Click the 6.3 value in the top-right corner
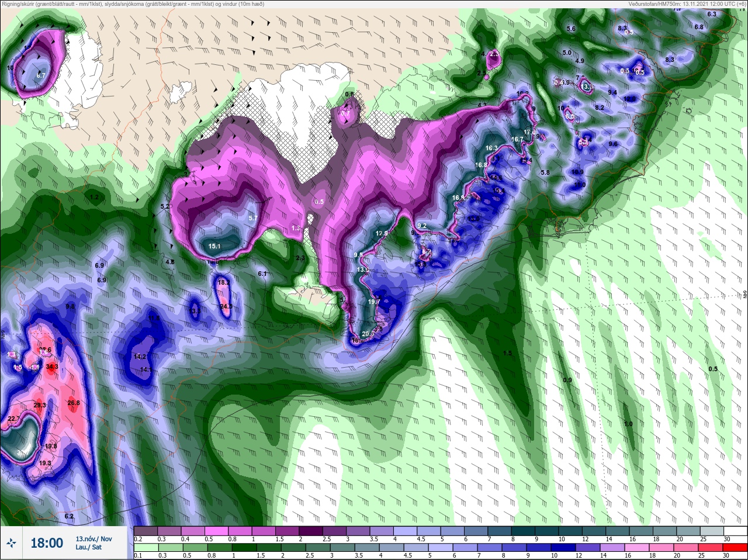 711,14
